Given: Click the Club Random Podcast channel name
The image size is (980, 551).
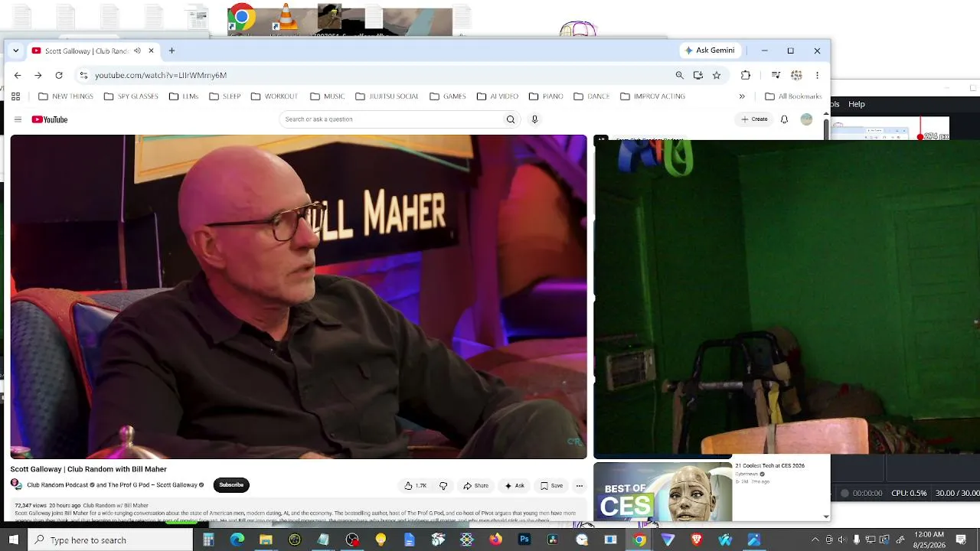Looking at the screenshot, I should point(58,485).
